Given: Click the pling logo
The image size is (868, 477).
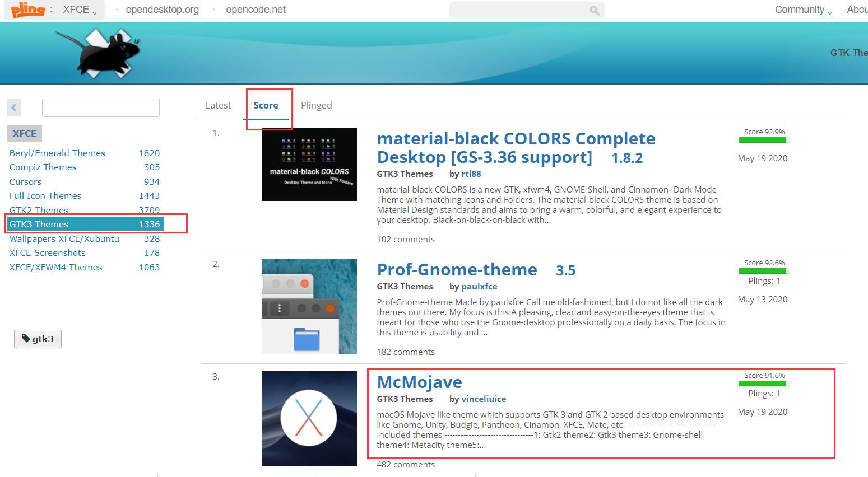Looking at the screenshot, I should click(27, 10).
